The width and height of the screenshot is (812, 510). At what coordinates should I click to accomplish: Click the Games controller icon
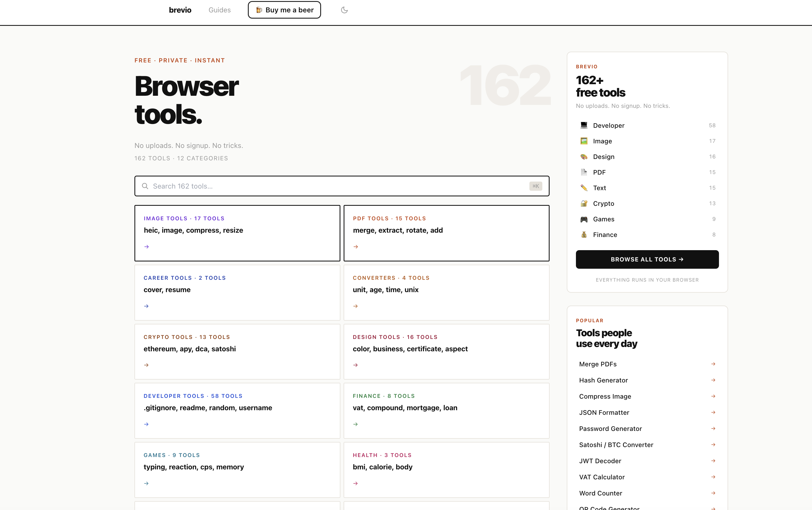[584, 219]
